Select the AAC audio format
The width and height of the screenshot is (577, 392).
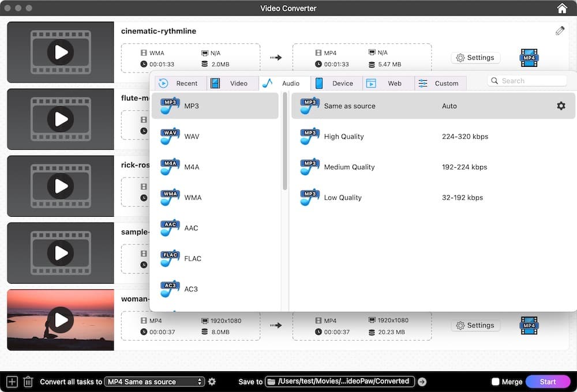pos(190,228)
